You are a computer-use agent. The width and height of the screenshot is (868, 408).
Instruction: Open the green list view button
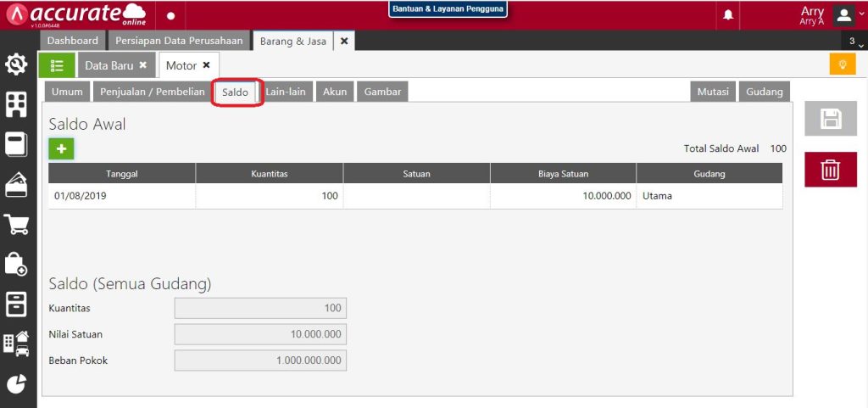57,65
